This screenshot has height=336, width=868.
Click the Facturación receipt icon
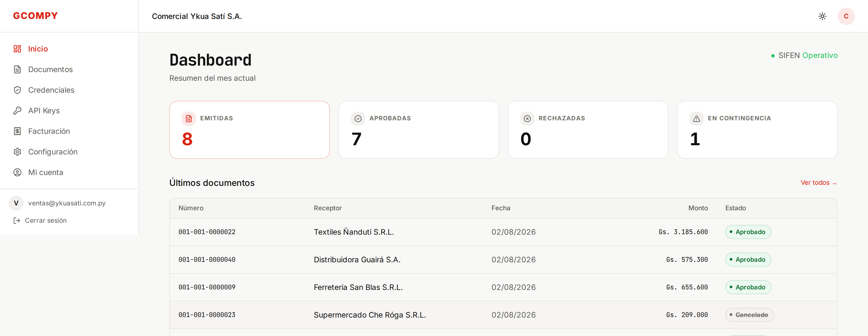[17, 131]
